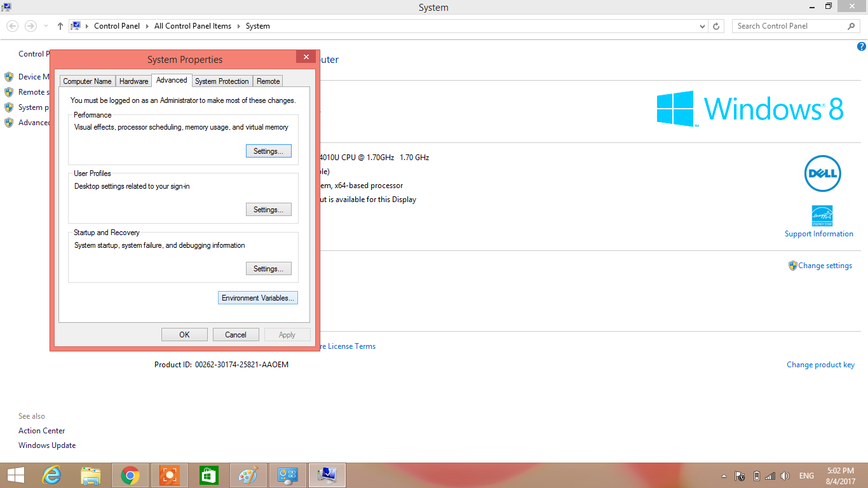Click Change product key link

pos(820,365)
